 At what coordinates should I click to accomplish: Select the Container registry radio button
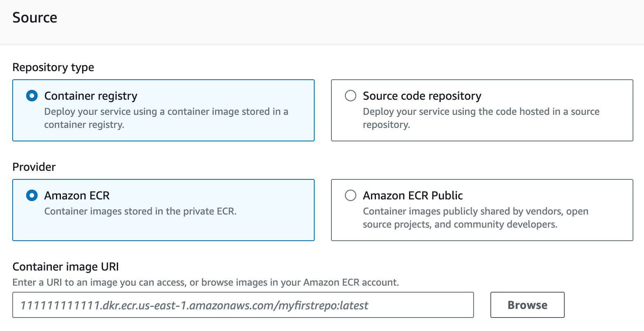pos(32,96)
